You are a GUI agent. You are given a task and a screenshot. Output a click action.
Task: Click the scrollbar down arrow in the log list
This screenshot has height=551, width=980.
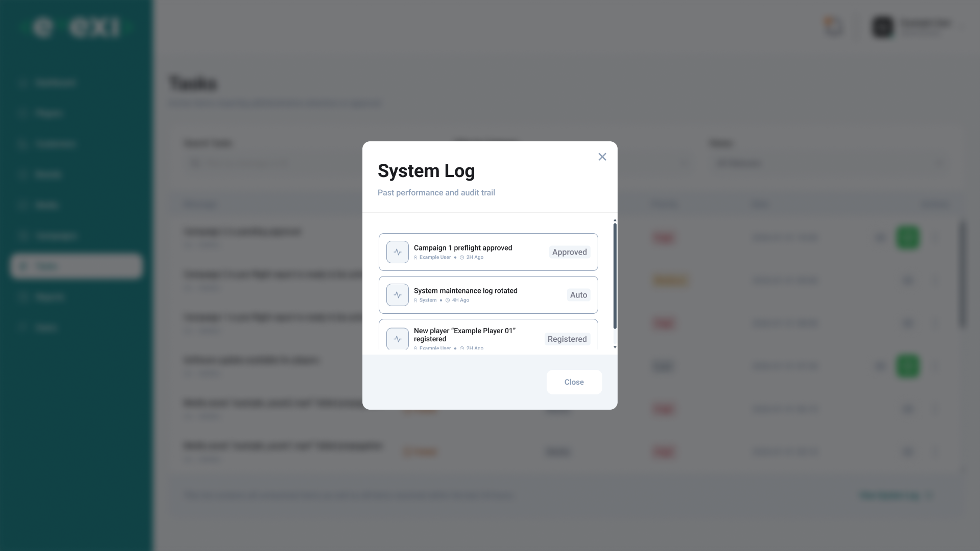tap(615, 347)
